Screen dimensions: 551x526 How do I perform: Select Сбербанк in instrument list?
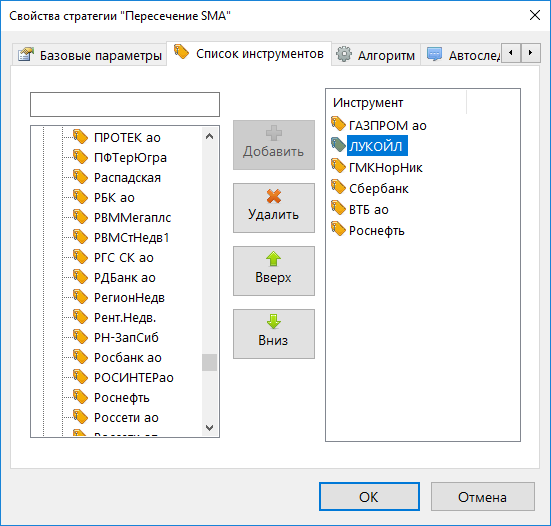pos(378,188)
